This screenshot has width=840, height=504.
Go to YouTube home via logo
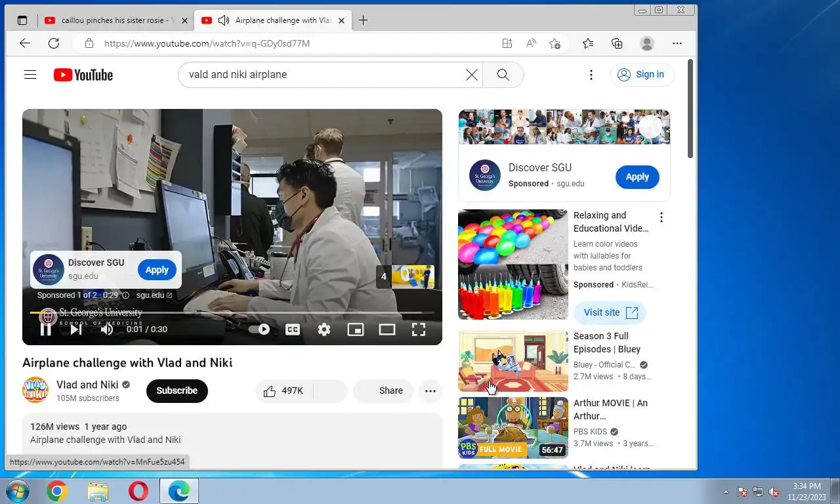pos(83,75)
